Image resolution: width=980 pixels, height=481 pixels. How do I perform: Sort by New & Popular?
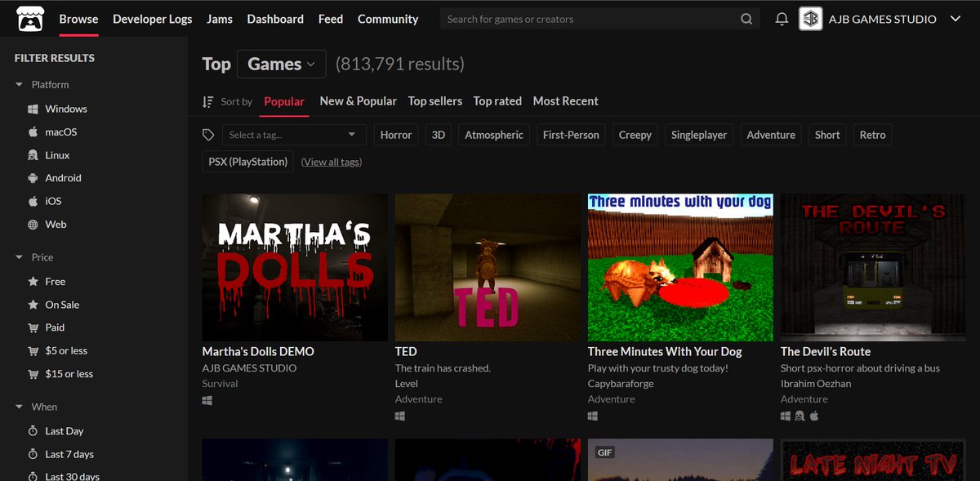(x=358, y=101)
